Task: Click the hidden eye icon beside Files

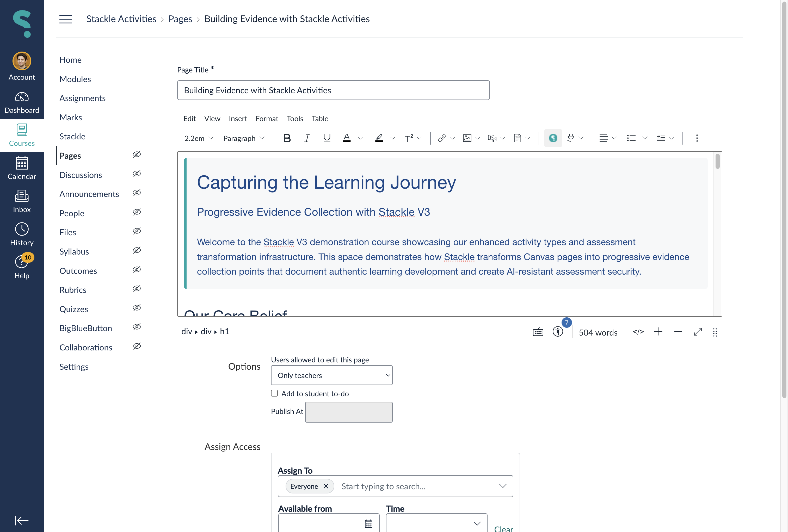Action: click(x=137, y=231)
